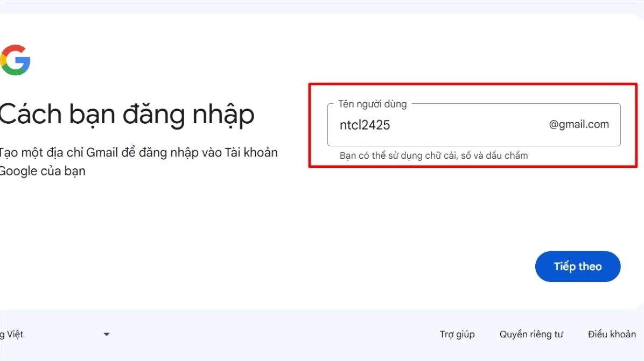
Task: Open the 'Trợ giúp' help link
Action: click(457, 334)
